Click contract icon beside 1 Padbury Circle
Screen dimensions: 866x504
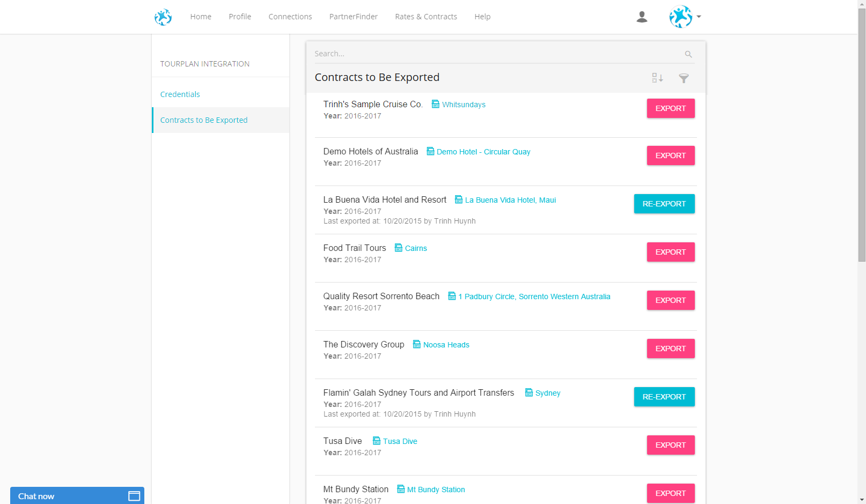[452, 296]
